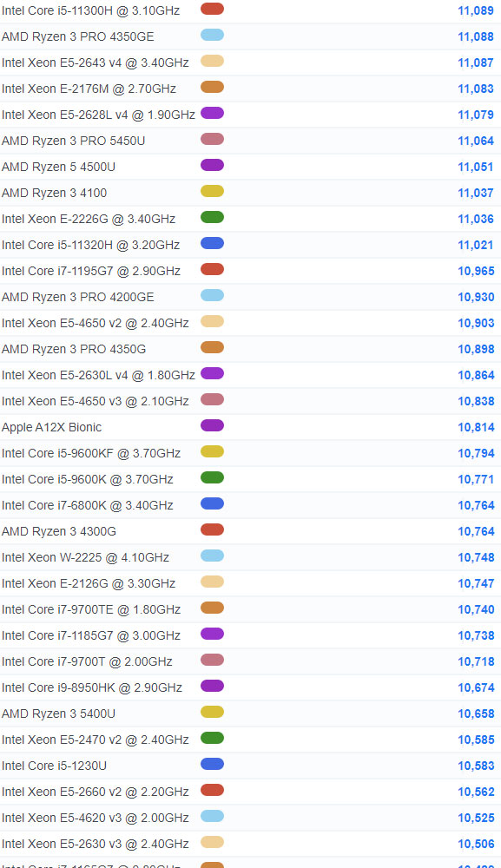Click the orange swatch beside Core i7-9700TE
The height and width of the screenshot is (868, 501).
coord(212,608)
